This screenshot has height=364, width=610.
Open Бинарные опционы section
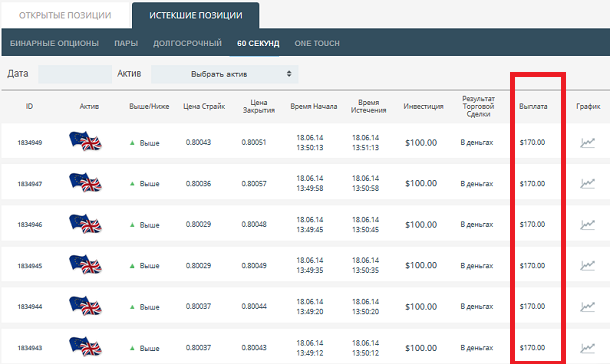[x=54, y=43]
